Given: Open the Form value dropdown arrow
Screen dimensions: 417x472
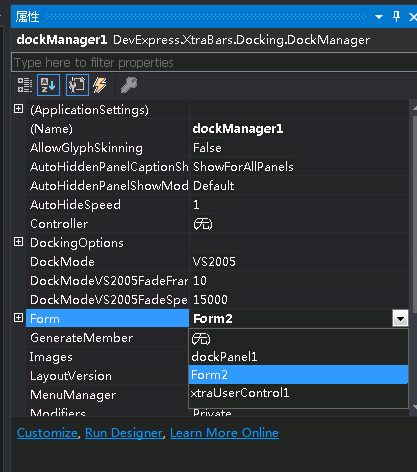Looking at the screenshot, I should (x=400, y=319).
